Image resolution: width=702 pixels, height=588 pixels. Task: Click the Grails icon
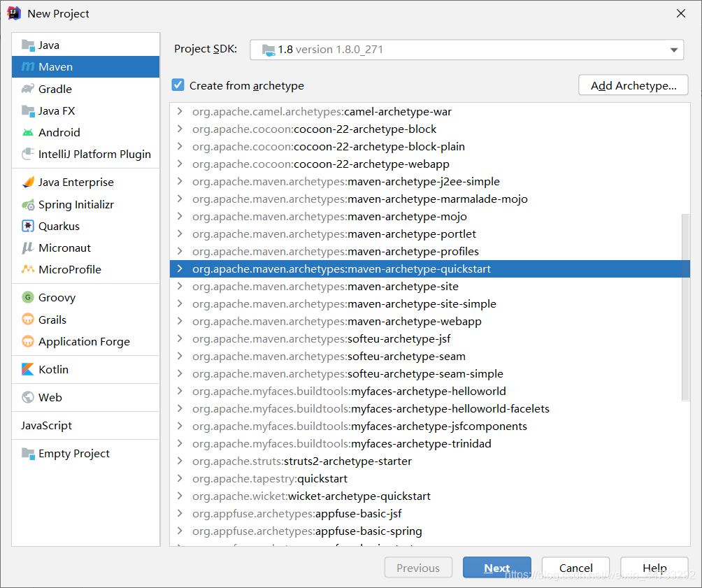coord(28,320)
